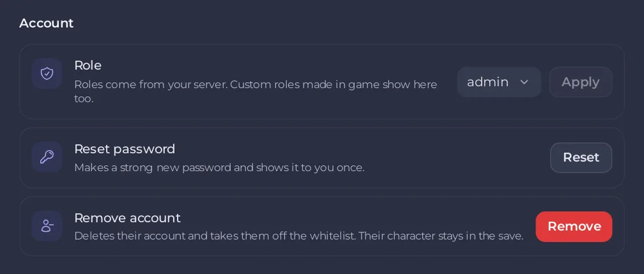Click the Role setting title
This screenshot has height=274, width=644.
pyautogui.click(x=88, y=65)
